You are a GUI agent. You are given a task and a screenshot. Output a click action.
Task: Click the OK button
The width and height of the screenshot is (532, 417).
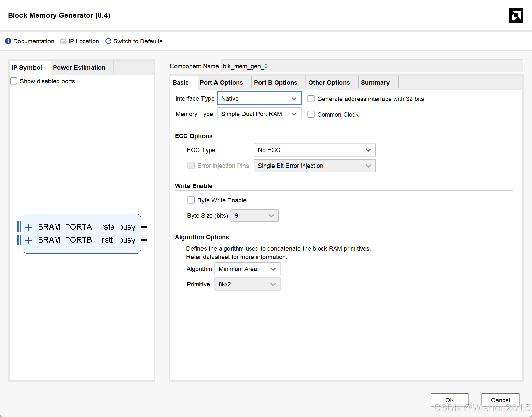[450, 400]
